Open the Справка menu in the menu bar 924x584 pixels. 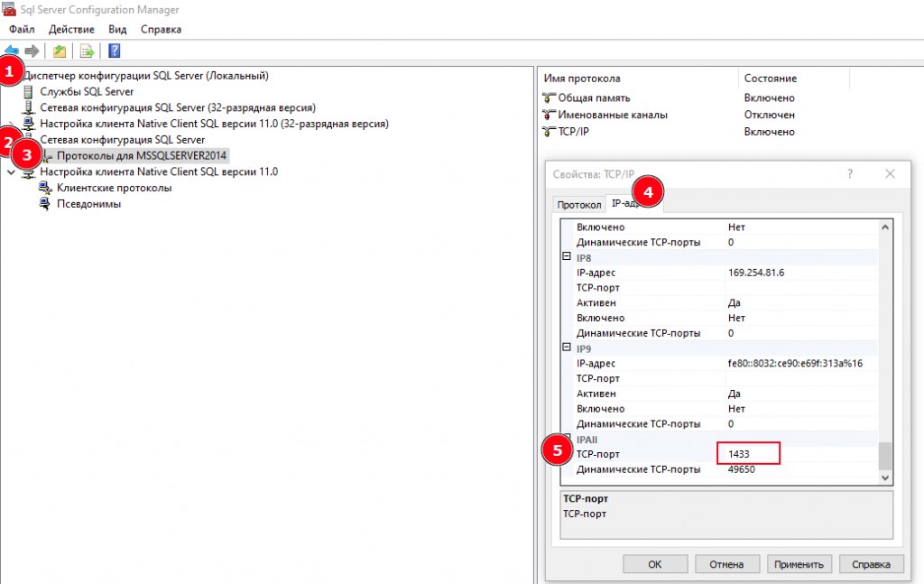pyautogui.click(x=161, y=30)
